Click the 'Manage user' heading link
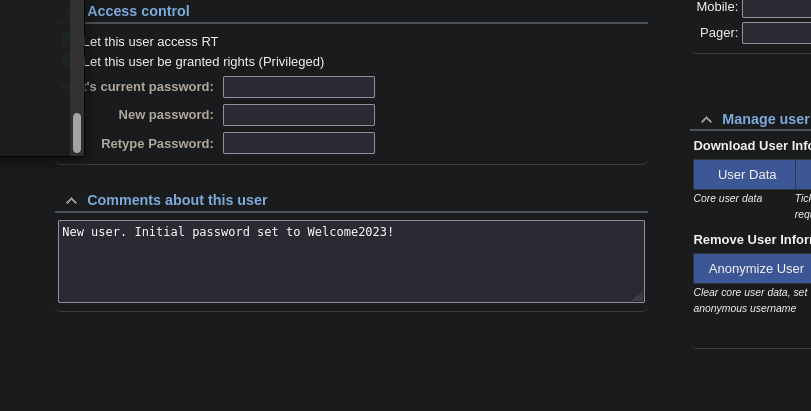Image resolution: width=811 pixels, height=411 pixels. 765,119
